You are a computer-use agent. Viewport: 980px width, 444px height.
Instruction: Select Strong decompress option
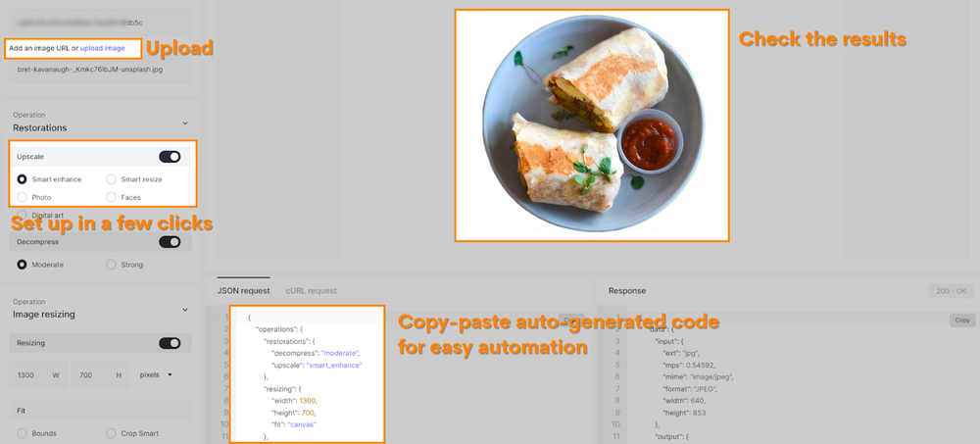tap(111, 265)
